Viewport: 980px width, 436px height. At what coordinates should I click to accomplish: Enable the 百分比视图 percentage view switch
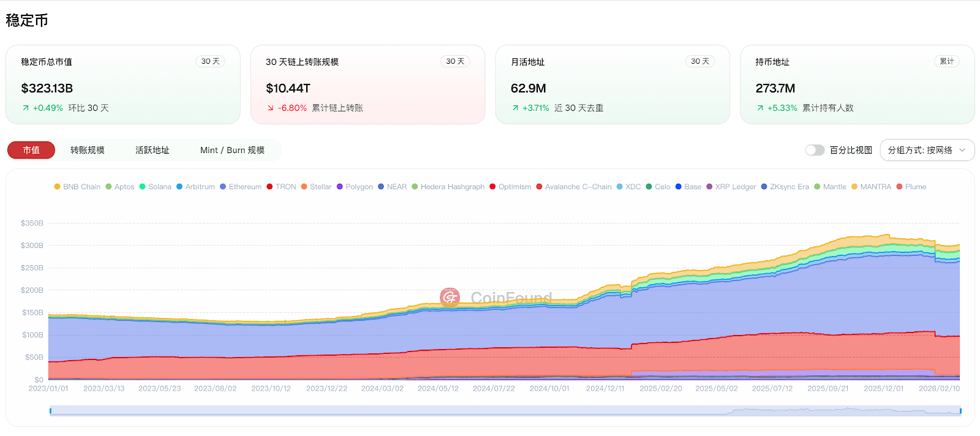click(x=815, y=150)
